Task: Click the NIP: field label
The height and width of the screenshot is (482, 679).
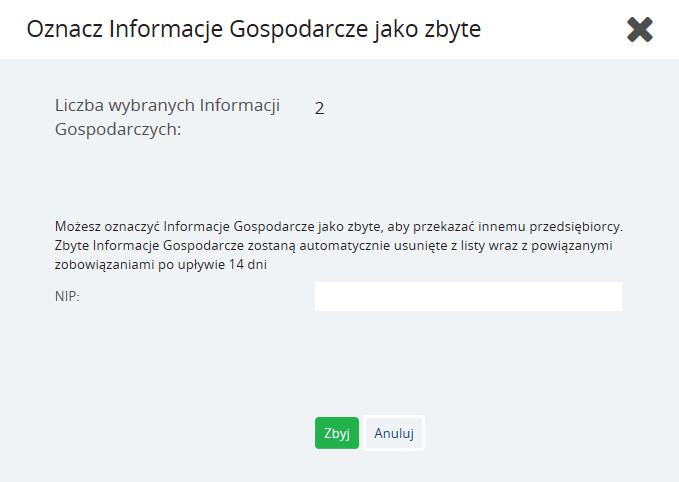Action: coord(68,296)
